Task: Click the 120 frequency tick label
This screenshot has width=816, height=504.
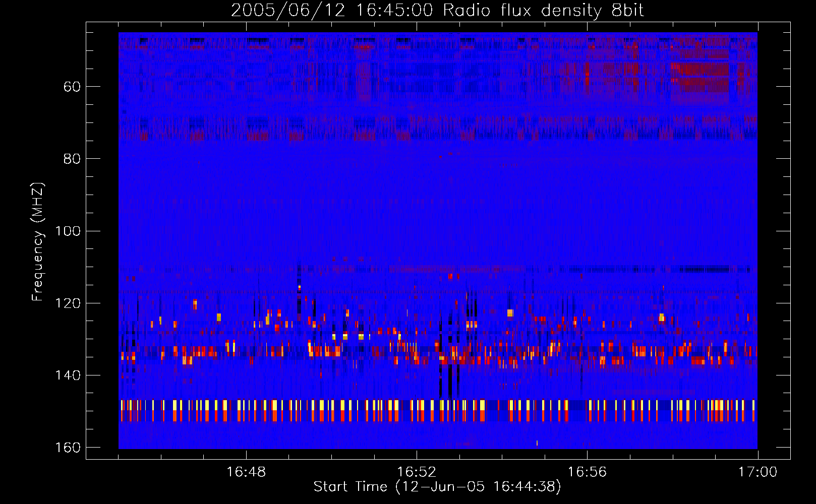Action: point(68,303)
